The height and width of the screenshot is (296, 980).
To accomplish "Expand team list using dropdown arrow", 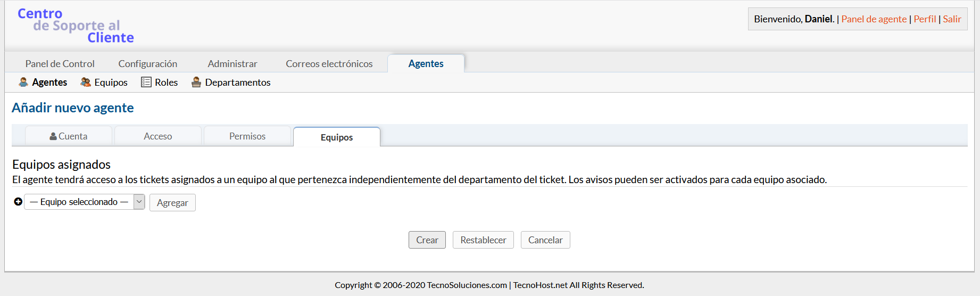I will pyautogui.click(x=139, y=202).
